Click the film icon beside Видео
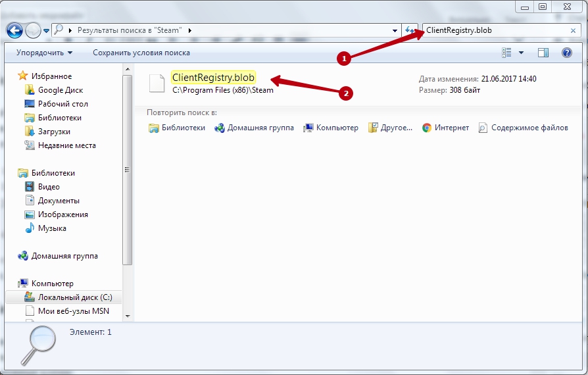Viewport: 588px width, 375px height. coord(30,186)
